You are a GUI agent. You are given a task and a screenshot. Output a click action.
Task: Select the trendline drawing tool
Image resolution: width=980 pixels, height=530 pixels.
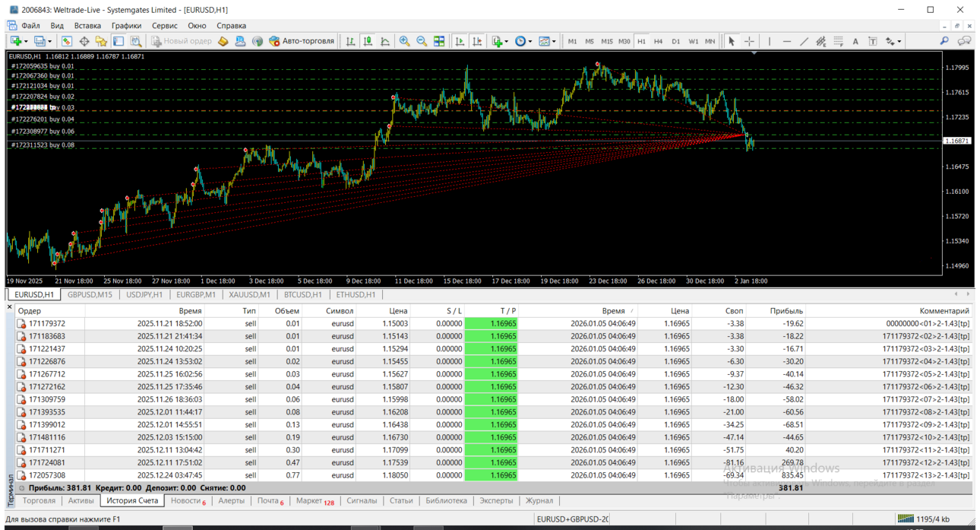point(804,41)
